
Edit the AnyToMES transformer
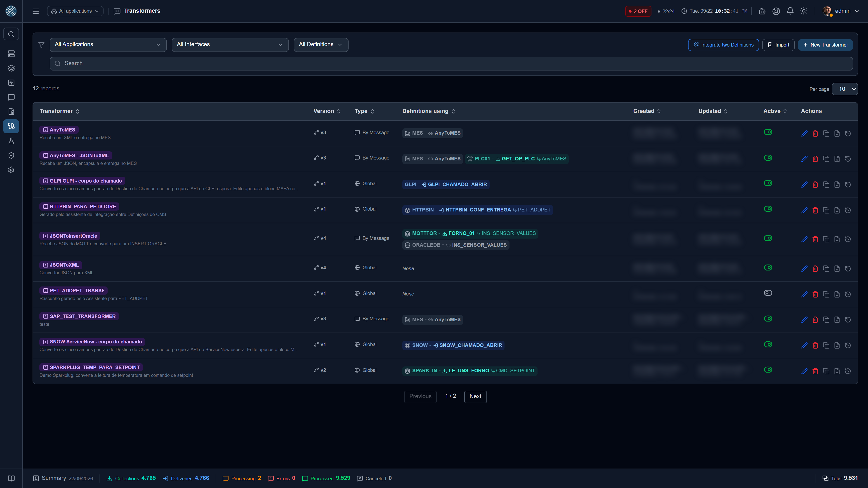(804, 133)
